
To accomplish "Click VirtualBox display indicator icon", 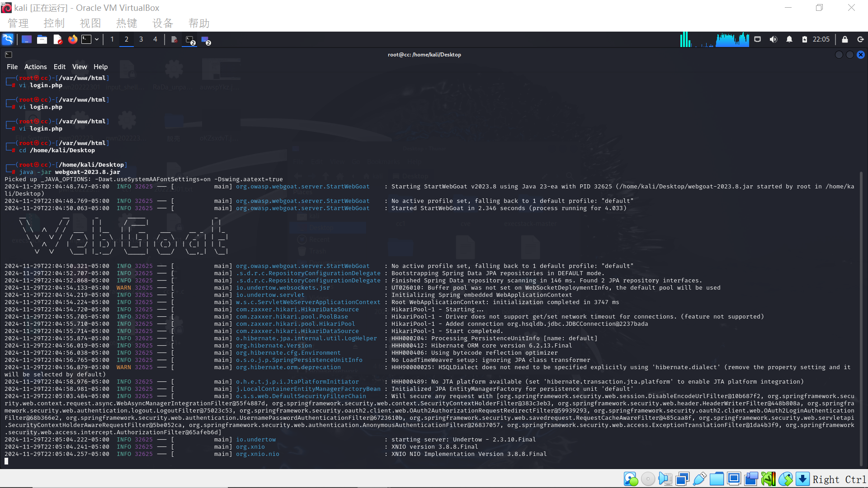I will pyautogui.click(x=734, y=479).
